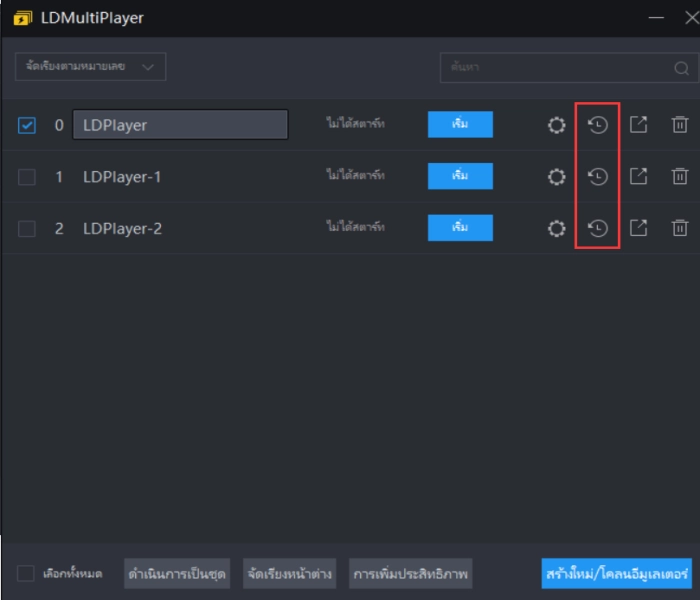Click the search magnifier icon
This screenshot has height=600, width=700.
(x=681, y=68)
